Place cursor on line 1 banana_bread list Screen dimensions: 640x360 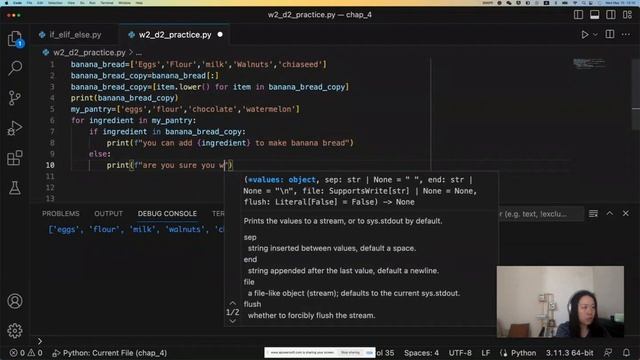198,64
